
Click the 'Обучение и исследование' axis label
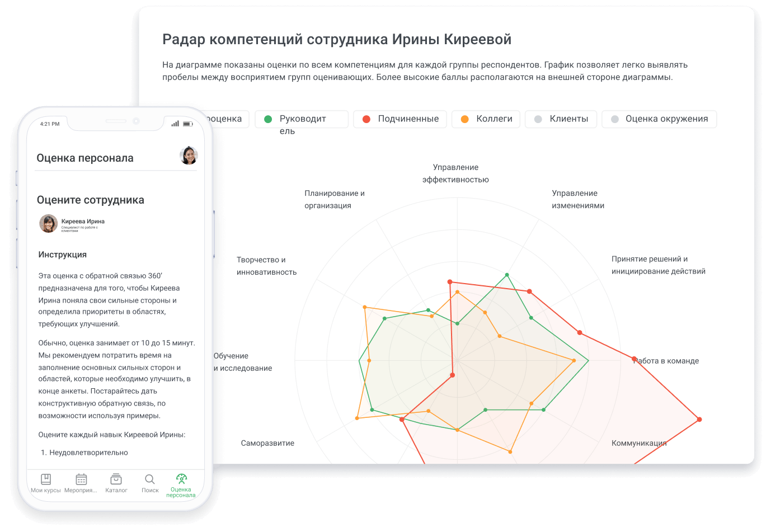(x=243, y=362)
